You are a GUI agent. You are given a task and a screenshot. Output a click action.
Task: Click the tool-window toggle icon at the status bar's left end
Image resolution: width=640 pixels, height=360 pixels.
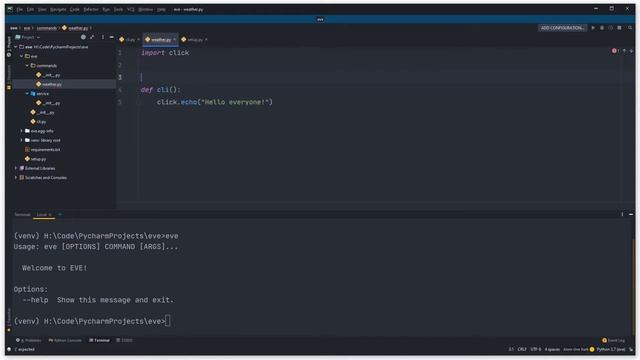9,349
